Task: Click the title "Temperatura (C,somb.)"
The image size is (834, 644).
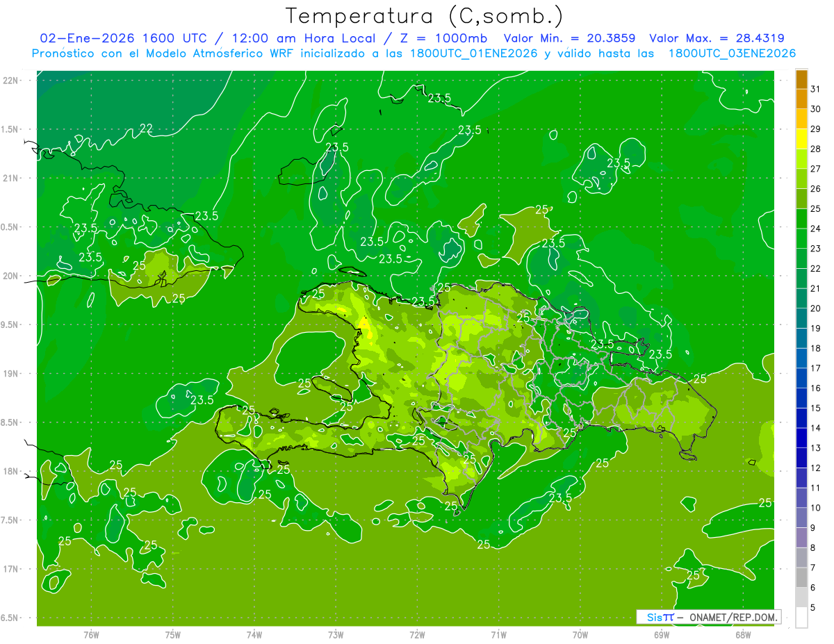Action: [x=424, y=16]
